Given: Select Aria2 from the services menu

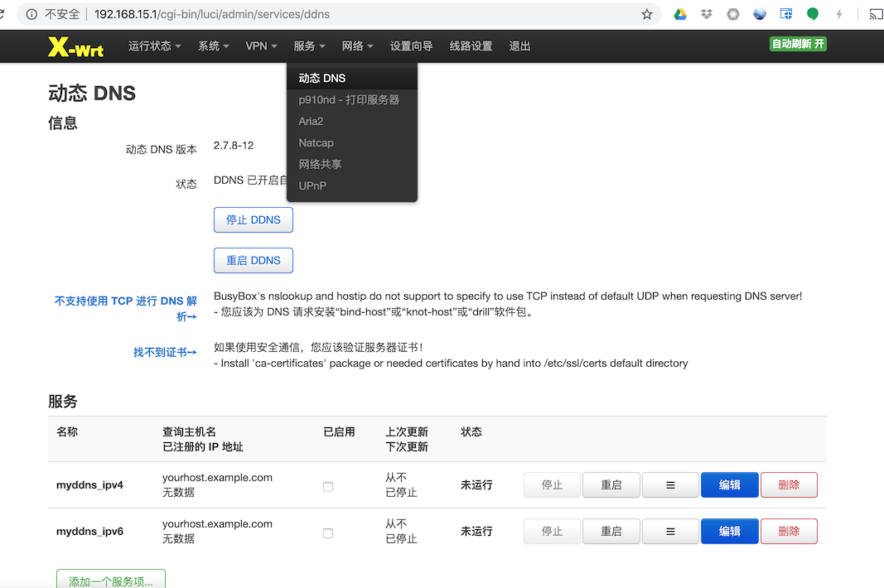Looking at the screenshot, I should [311, 121].
